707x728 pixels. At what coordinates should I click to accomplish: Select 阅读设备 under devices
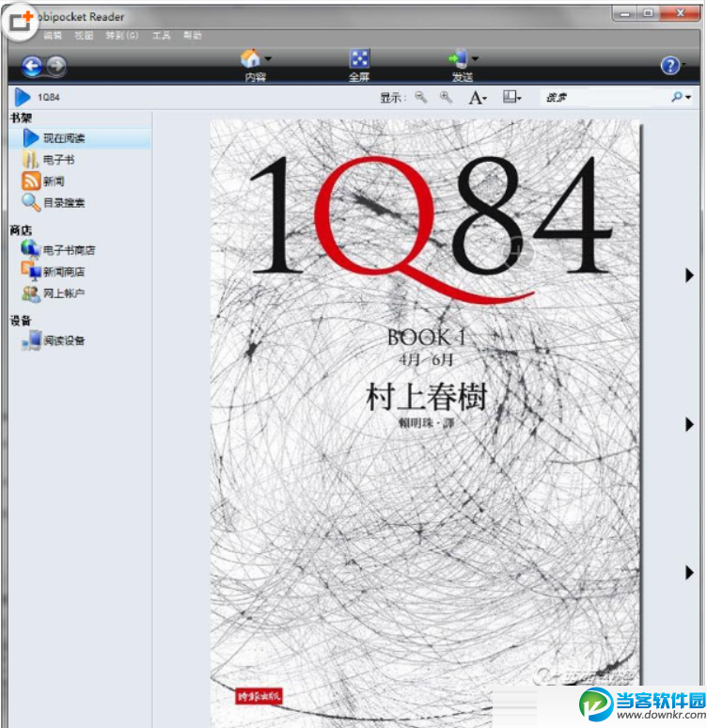53,340
